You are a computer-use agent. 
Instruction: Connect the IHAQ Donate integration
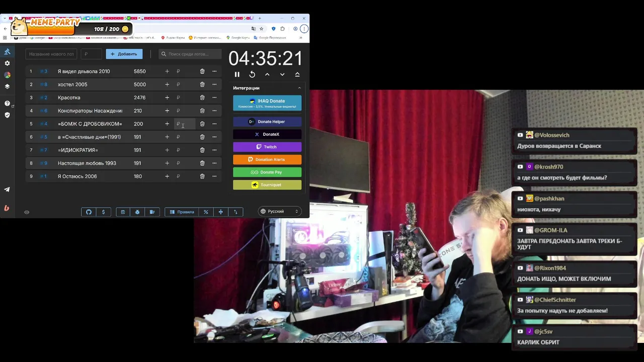click(267, 103)
